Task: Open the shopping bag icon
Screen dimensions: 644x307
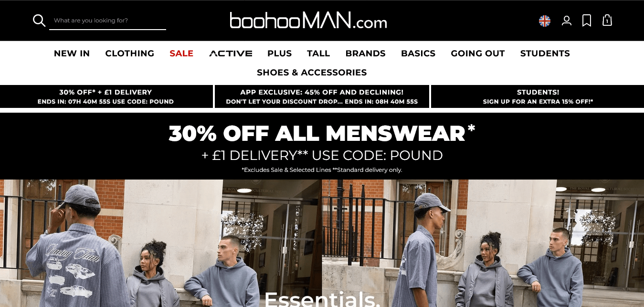Action: 607,21
